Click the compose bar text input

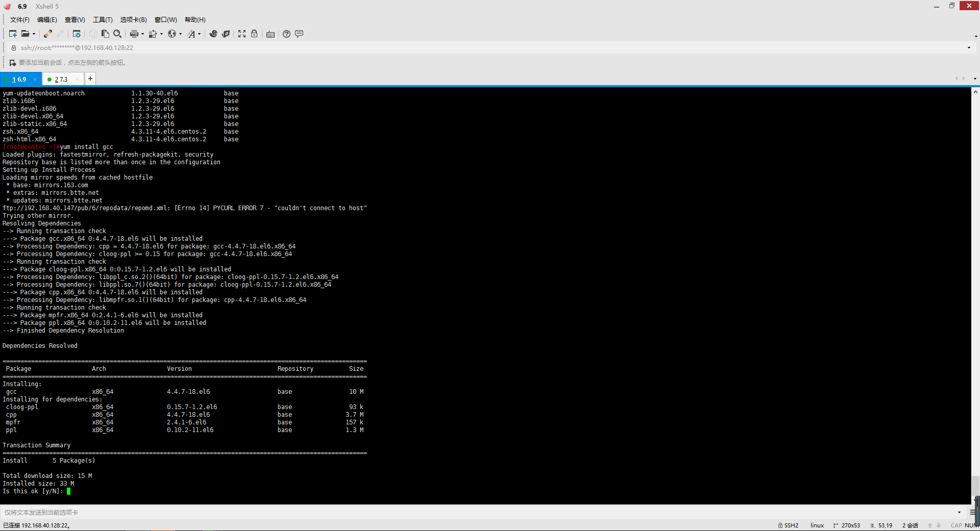click(480, 512)
